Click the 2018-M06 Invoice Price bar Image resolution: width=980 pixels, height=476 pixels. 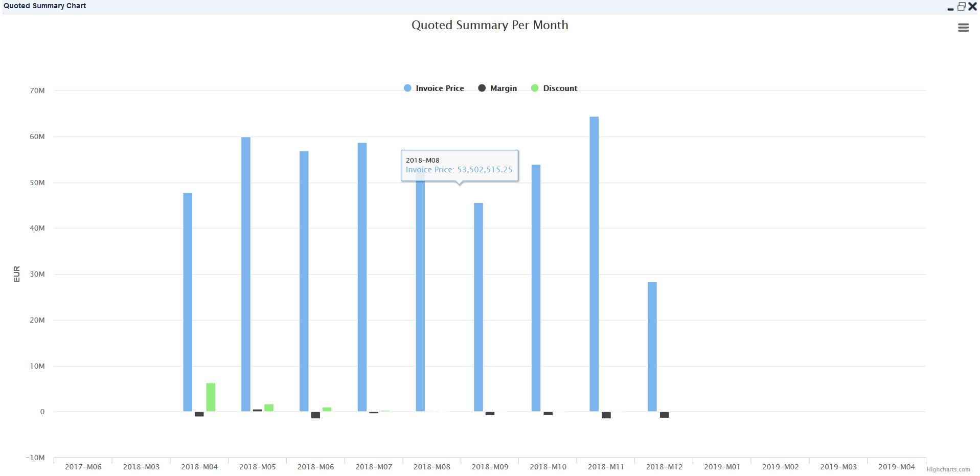[x=304, y=281]
